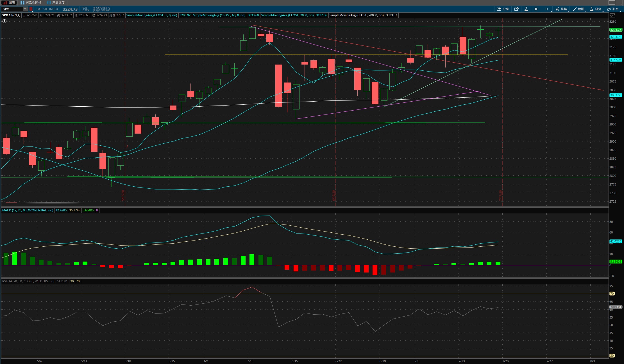Open the 风格 (Style) menu
The height and width of the screenshot is (364, 624).
562,9
